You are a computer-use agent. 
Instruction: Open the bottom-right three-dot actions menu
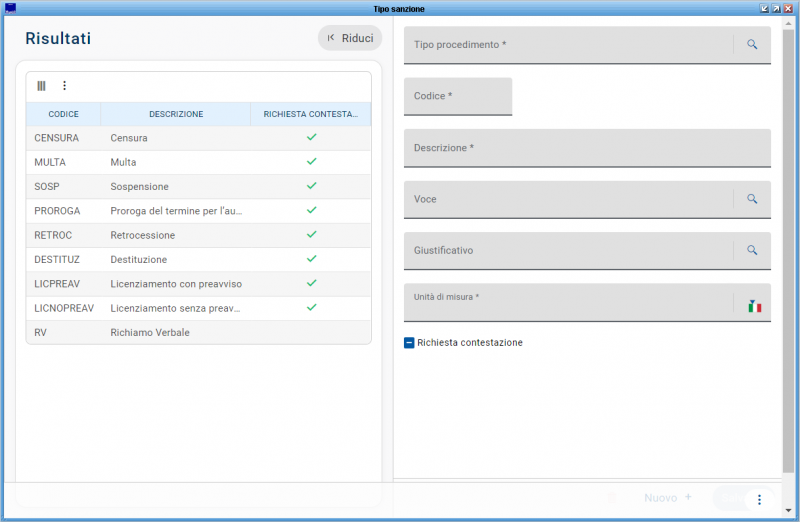[759, 499]
